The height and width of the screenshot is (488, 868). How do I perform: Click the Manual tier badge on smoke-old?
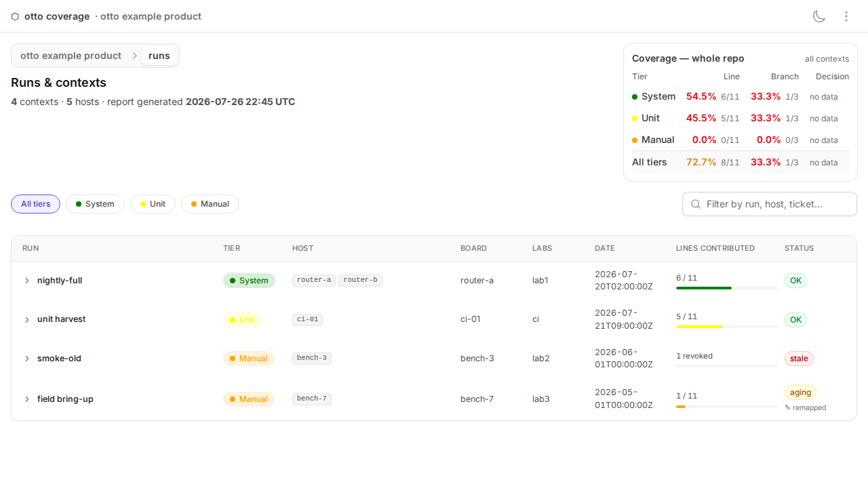(x=249, y=359)
